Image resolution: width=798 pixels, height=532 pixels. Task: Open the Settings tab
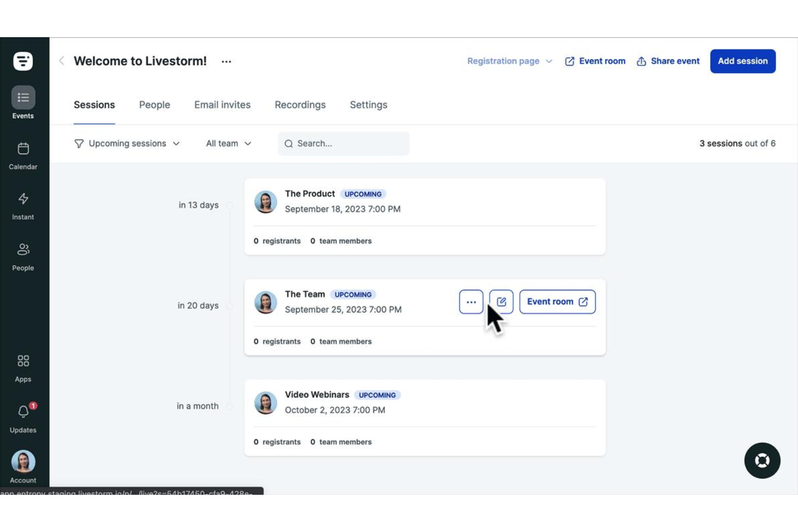[x=368, y=105]
